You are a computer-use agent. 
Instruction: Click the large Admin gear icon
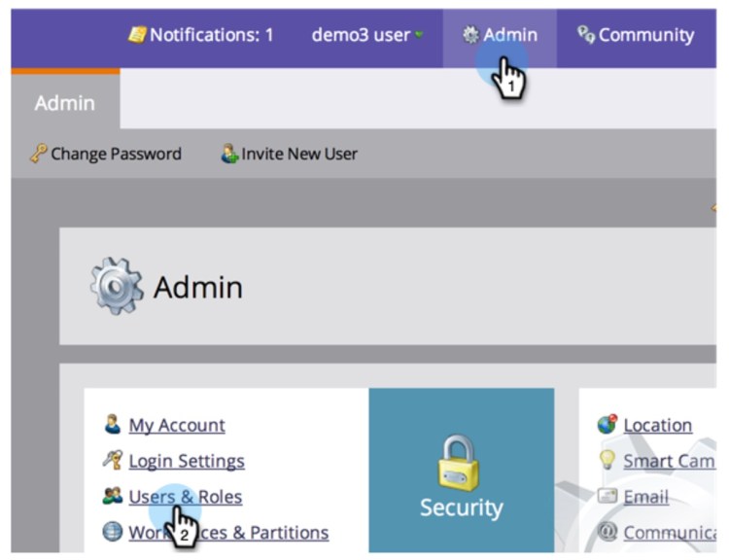click(x=116, y=286)
